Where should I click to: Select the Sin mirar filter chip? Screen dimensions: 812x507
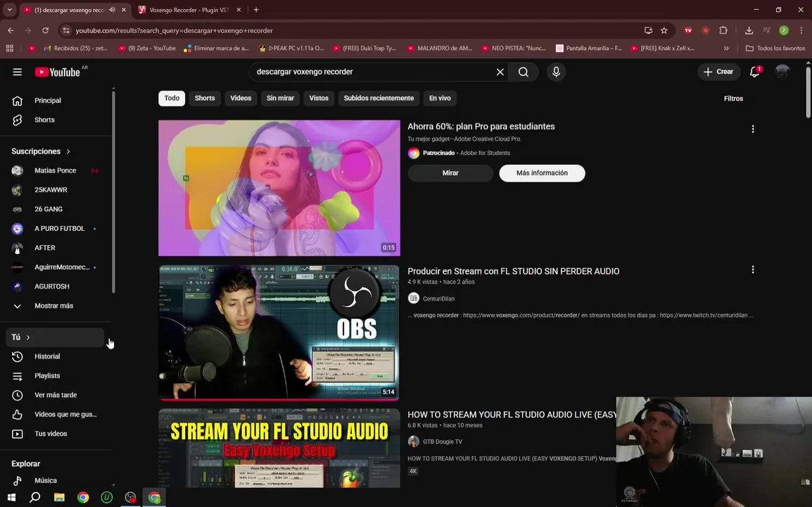click(280, 98)
